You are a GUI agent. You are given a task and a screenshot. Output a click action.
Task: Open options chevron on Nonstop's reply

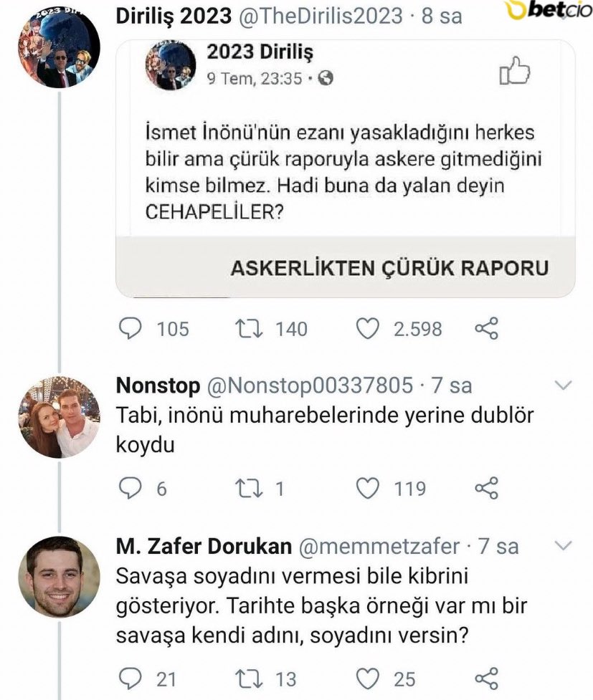[x=564, y=386]
